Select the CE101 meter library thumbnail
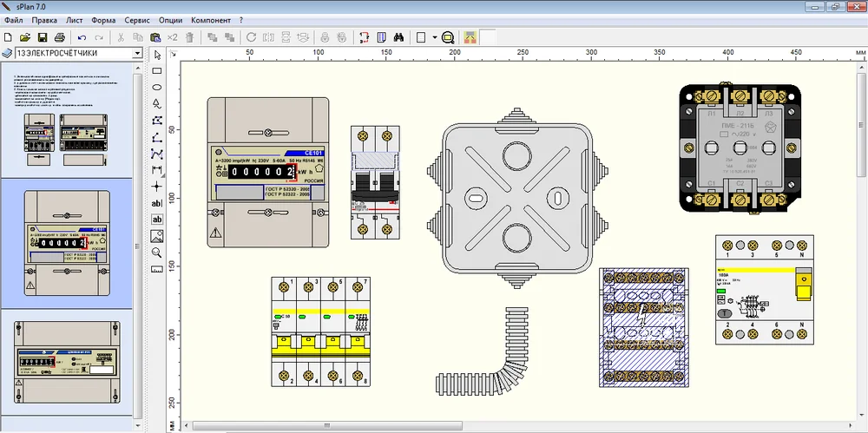The width and height of the screenshot is (868, 433). click(x=66, y=242)
